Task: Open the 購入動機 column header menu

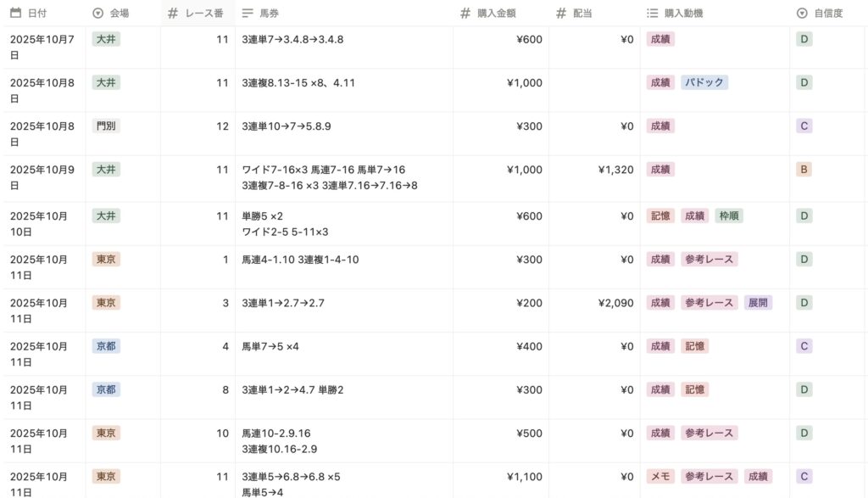Action: pos(684,14)
